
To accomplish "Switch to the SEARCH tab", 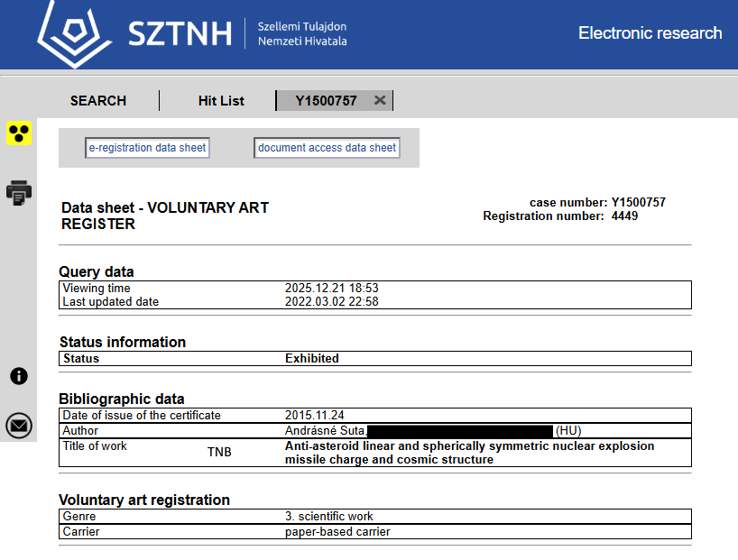I will pyautogui.click(x=98, y=101).
